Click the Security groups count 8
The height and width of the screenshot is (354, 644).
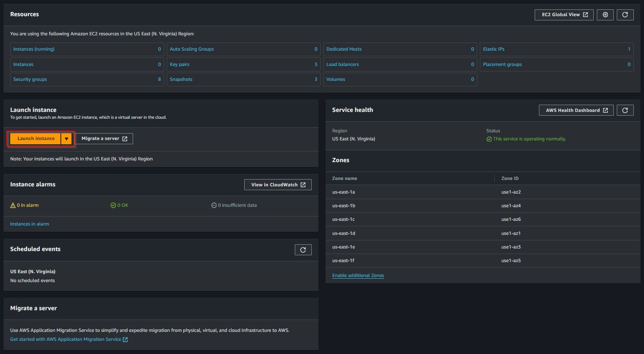[160, 79]
